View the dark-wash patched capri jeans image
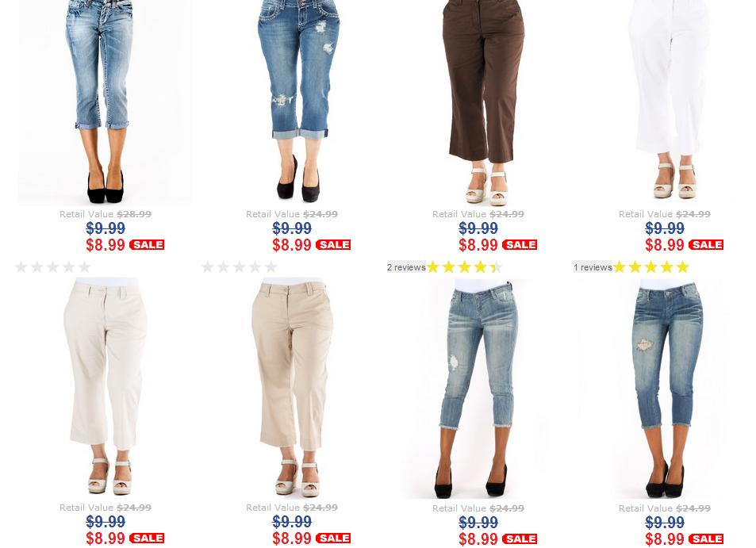The image size is (756, 548). click(665, 389)
